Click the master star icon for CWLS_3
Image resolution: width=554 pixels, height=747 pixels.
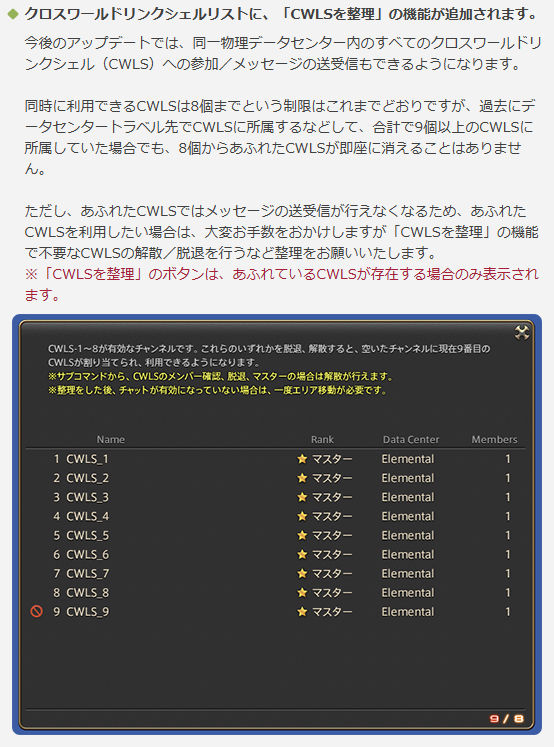(302, 497)
